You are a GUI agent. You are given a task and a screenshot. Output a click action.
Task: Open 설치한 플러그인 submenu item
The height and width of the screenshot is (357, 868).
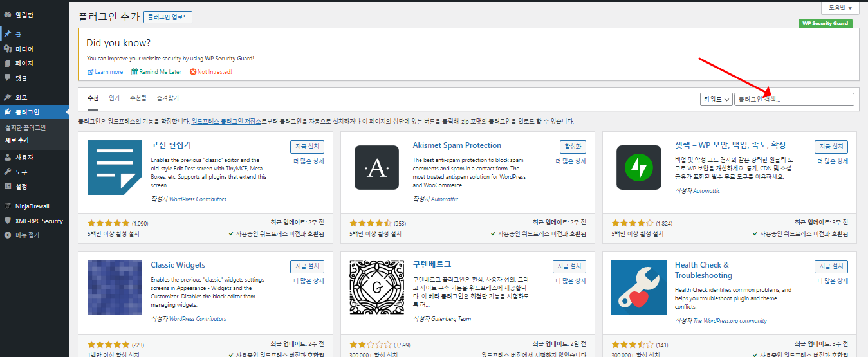[26, 127]
